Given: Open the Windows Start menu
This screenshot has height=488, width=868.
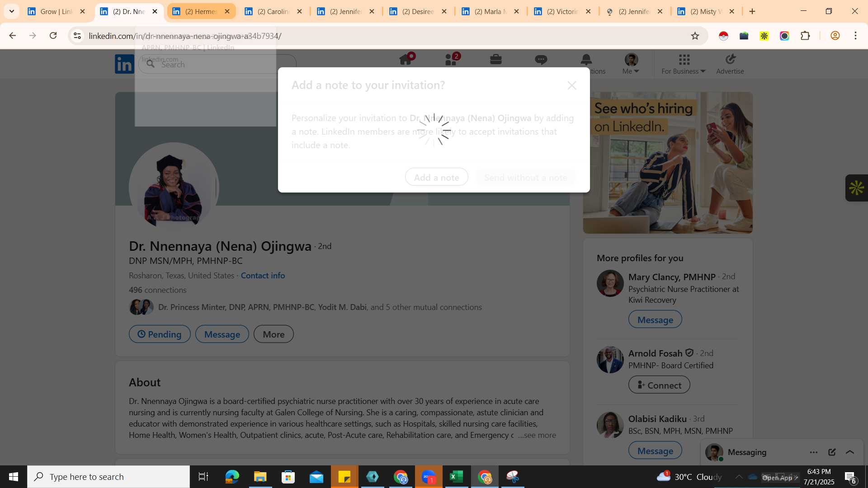Looking at the screenshot, I should 14,477.
